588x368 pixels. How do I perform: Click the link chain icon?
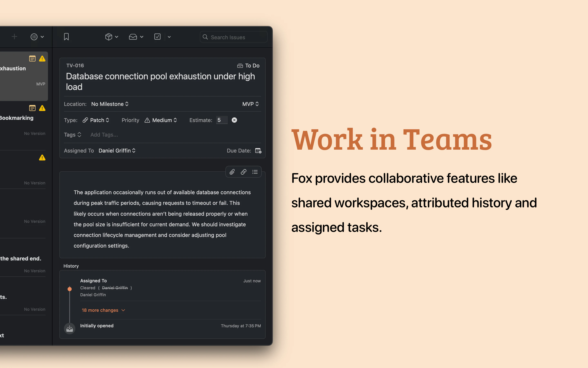[243, 172]
